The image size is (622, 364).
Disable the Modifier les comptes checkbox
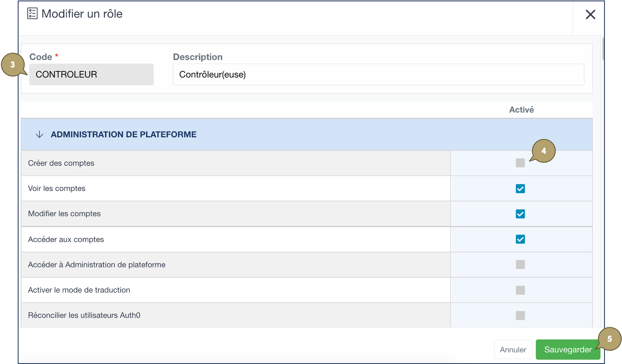point(520,214)
